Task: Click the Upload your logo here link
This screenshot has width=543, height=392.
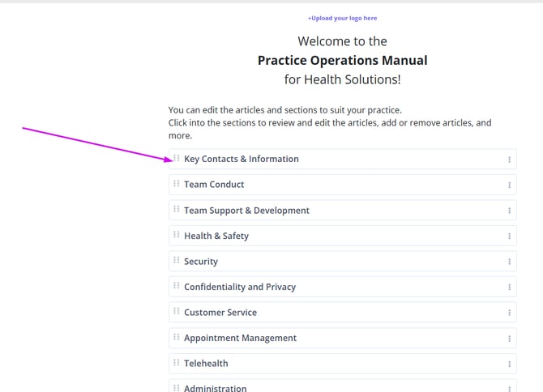Action: point(342,18)
